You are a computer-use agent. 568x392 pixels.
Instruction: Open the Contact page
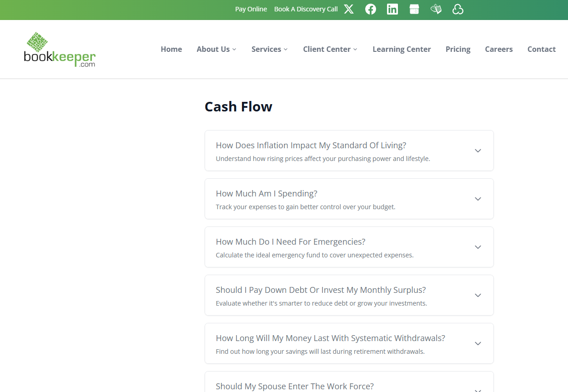542,49
